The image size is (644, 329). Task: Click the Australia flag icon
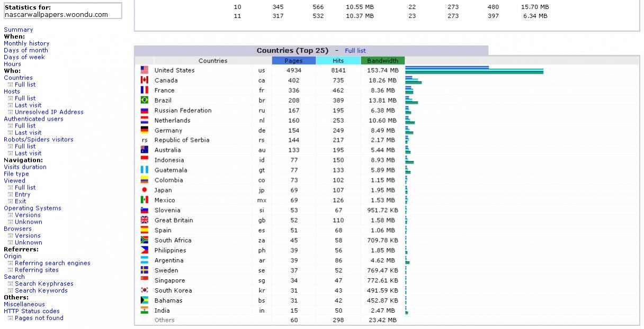pos(144,150)
